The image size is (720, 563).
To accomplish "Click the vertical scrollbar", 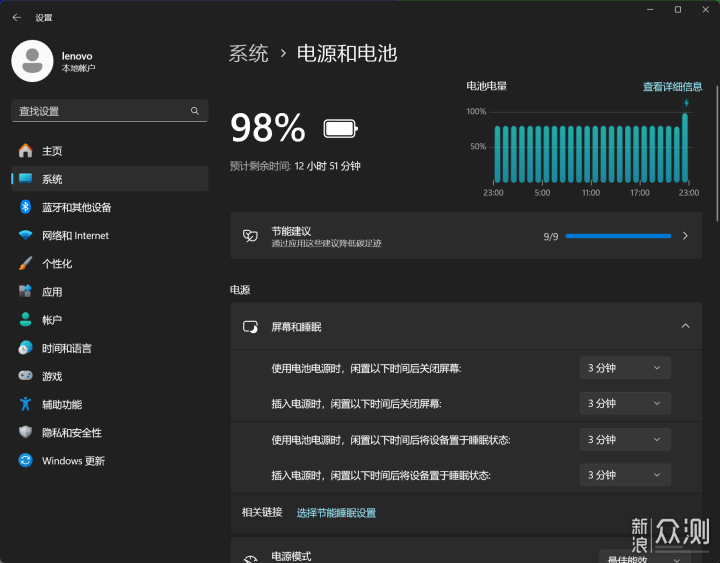I will click(x=717, y=154).
